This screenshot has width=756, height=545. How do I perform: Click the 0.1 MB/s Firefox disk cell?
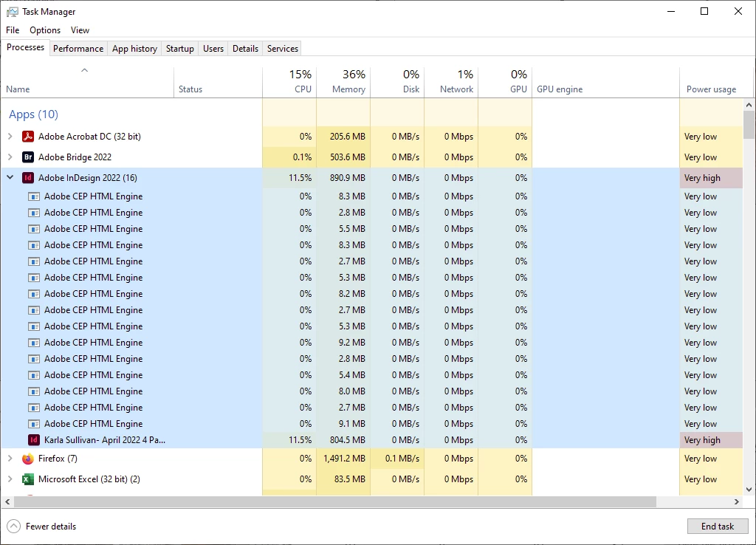click(398, 459)
